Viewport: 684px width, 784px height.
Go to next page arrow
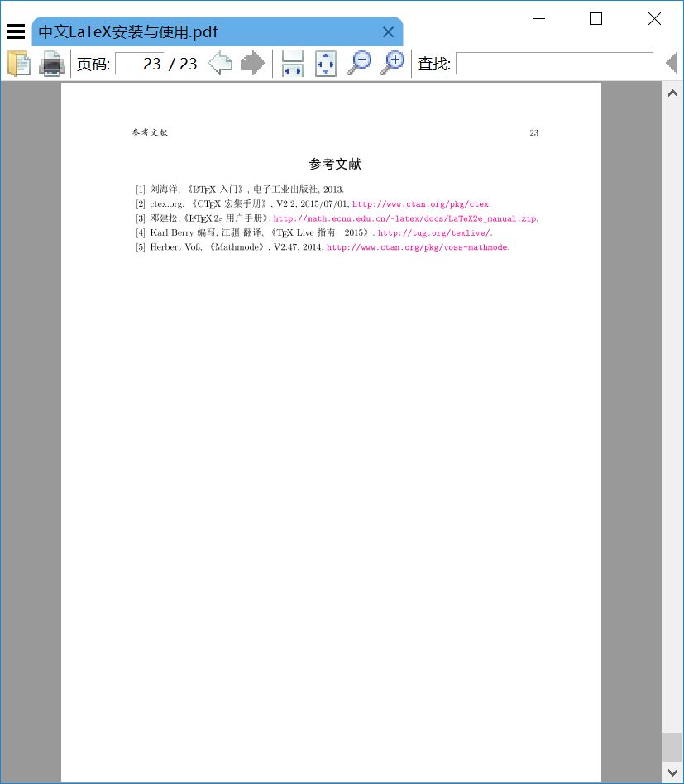pos(253,64)
